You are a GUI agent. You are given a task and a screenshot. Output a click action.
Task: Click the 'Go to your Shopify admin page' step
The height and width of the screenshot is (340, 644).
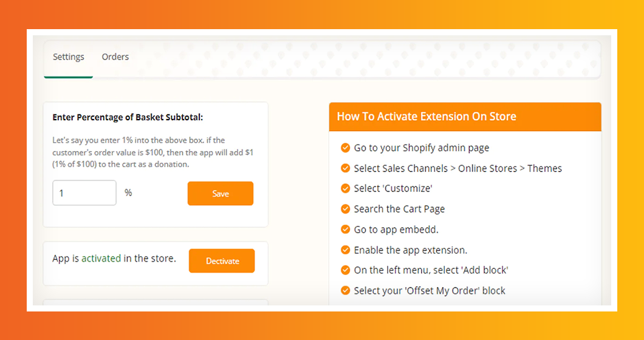(x=422, y=148)
